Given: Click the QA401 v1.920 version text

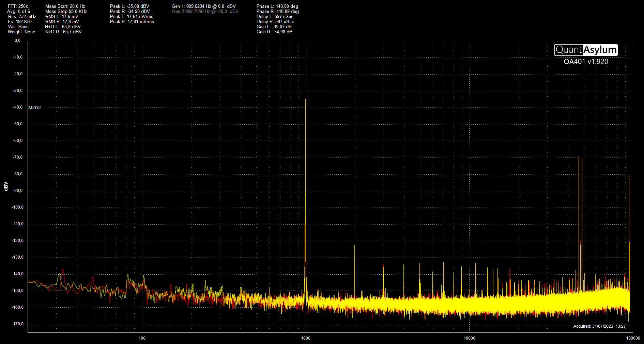Looking at the screenshot, I should [586, 62].
